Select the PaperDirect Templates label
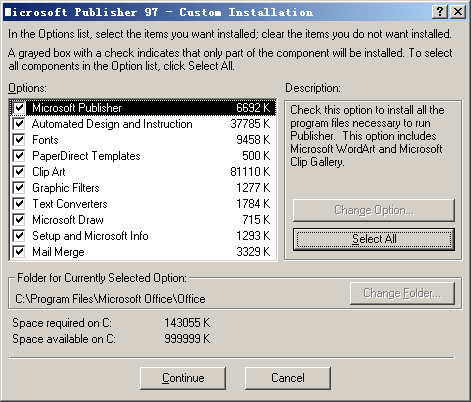Image resolution: width=471 pixels, height=402 pixels. tap(86, 156)
